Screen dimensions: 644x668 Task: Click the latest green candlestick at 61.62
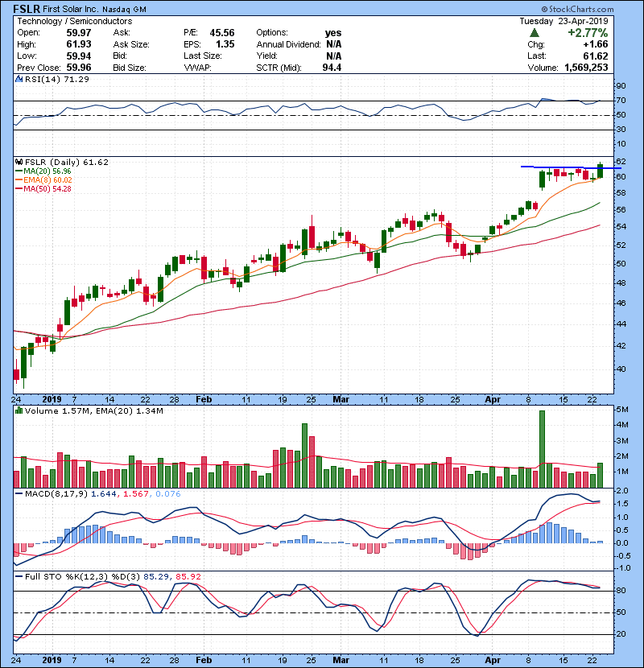(x=600, y=170)
